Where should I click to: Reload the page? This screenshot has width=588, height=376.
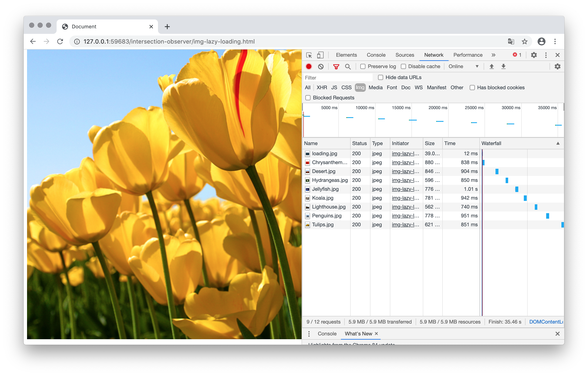point(60,42)
